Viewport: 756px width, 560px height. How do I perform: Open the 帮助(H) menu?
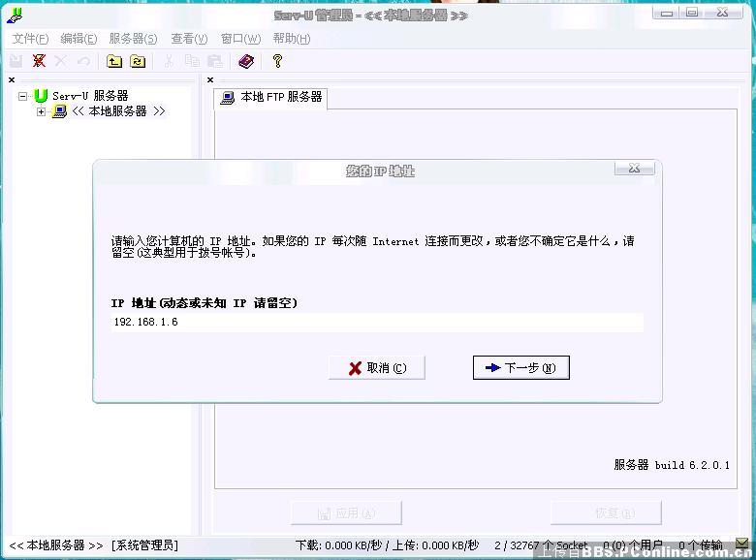291,39
